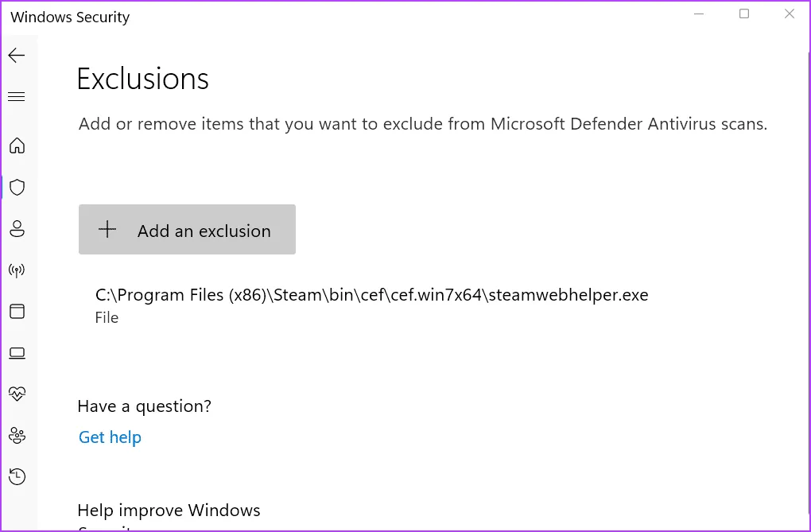The image size is (811, 532).
Task: Maximize the Windows Security window
Action: [x=744, y=14]
